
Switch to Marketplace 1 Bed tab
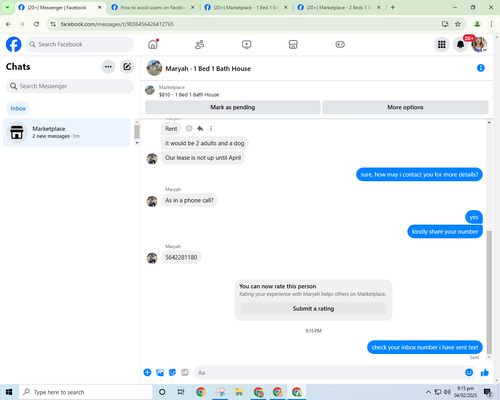(x=246, y=7)
